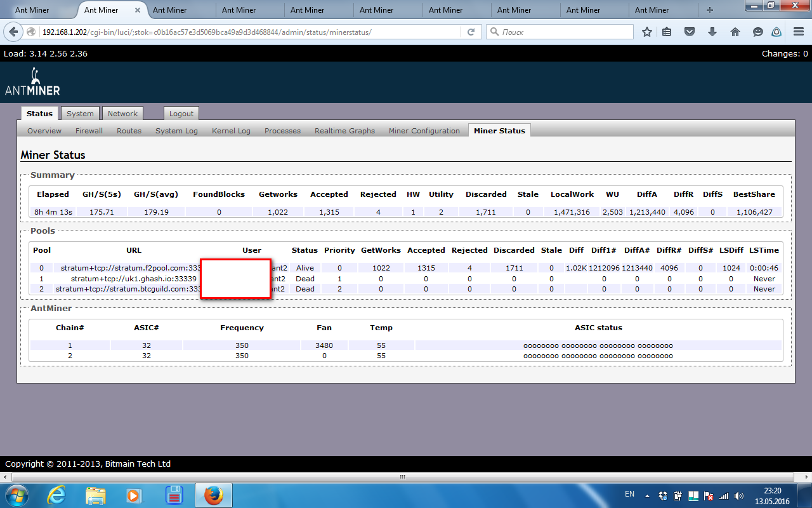Image resolution: width=812 pixels, height=508 pixels.
Task: Open the Windows Start button
Action: pos(16,495)
